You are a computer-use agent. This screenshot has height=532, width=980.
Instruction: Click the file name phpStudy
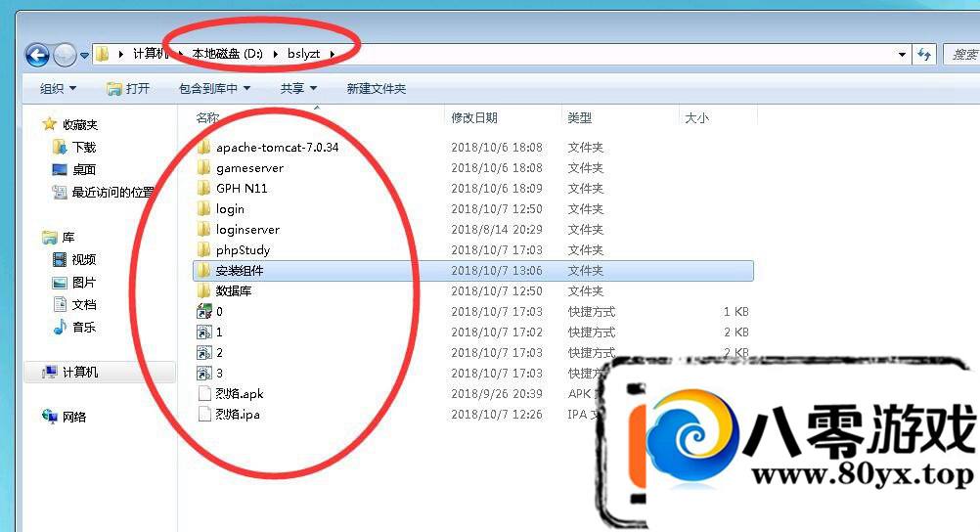pyautogui.click(x=244, y=250)
